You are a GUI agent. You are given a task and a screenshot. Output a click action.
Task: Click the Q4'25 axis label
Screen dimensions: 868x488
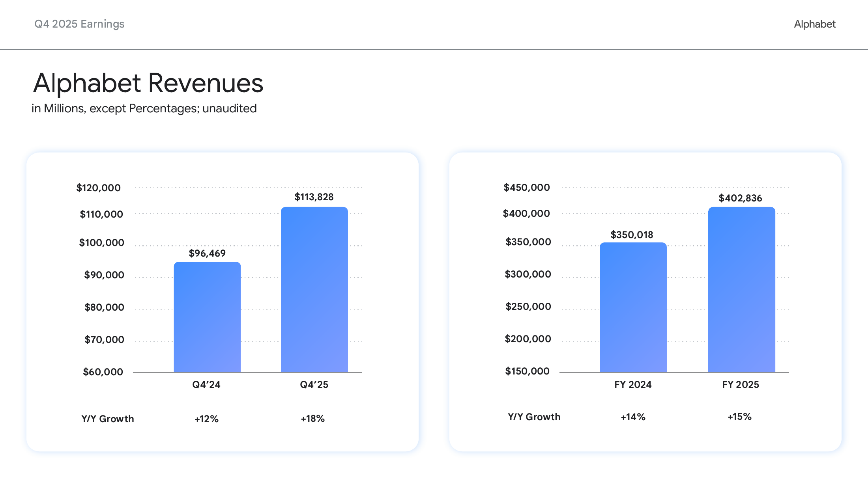tap(314, 384)
